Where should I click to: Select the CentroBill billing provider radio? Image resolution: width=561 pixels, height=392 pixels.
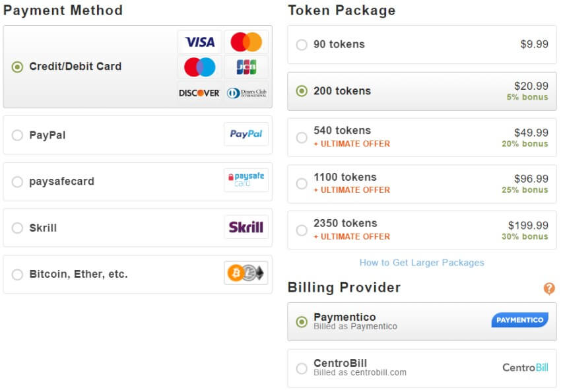tap(302, 368)
